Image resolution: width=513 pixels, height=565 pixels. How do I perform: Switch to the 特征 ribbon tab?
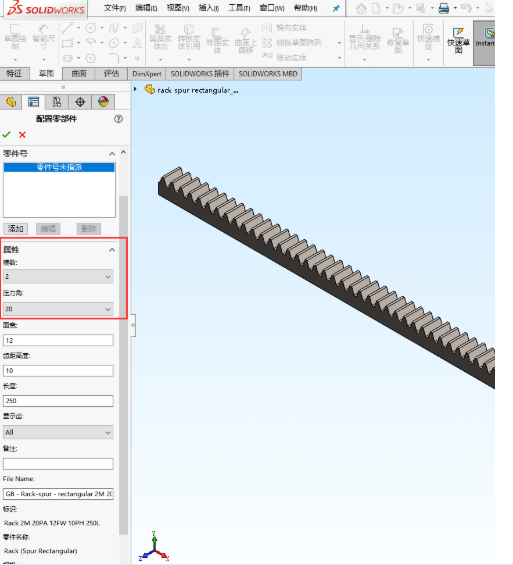[x=14, y=74]
